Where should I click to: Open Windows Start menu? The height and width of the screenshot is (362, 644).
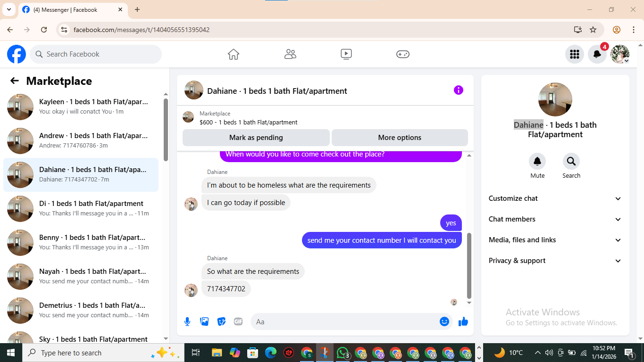click(11, 353)
